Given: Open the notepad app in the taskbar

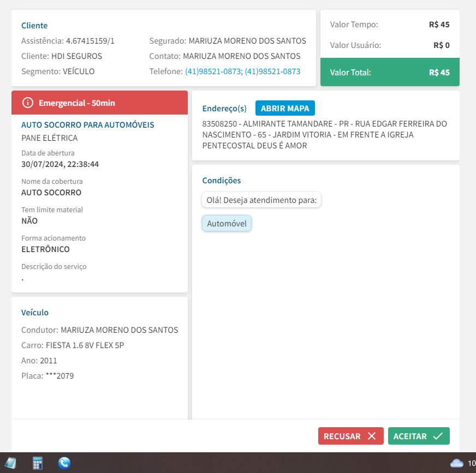Looking at the screenshot, I should 10,463.
